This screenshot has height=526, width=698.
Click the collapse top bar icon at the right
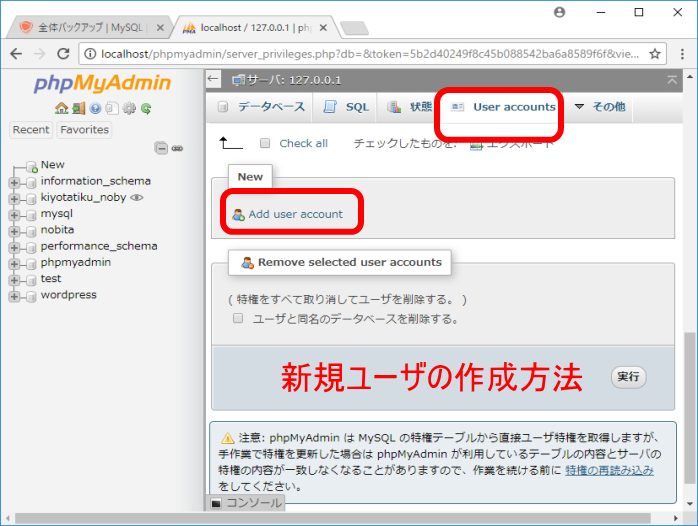672,80
